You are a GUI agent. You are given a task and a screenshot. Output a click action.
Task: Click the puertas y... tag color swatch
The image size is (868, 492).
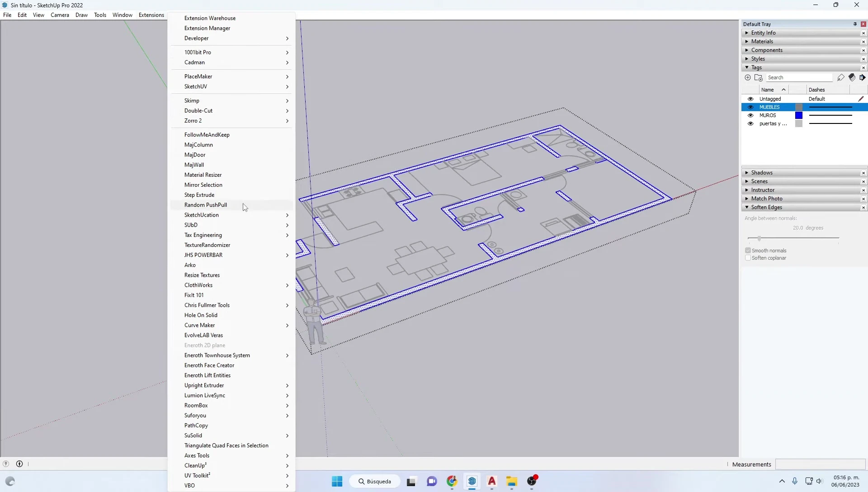click(x=799, y=124)
